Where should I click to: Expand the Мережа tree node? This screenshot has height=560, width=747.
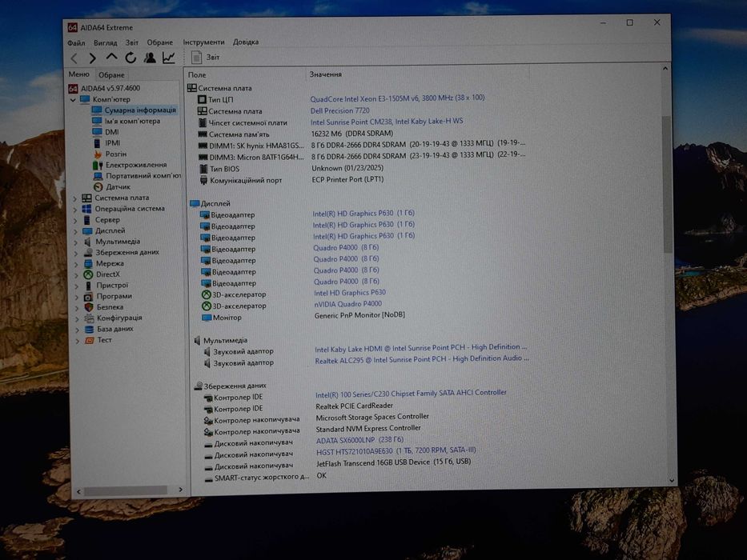coord(76,264)
